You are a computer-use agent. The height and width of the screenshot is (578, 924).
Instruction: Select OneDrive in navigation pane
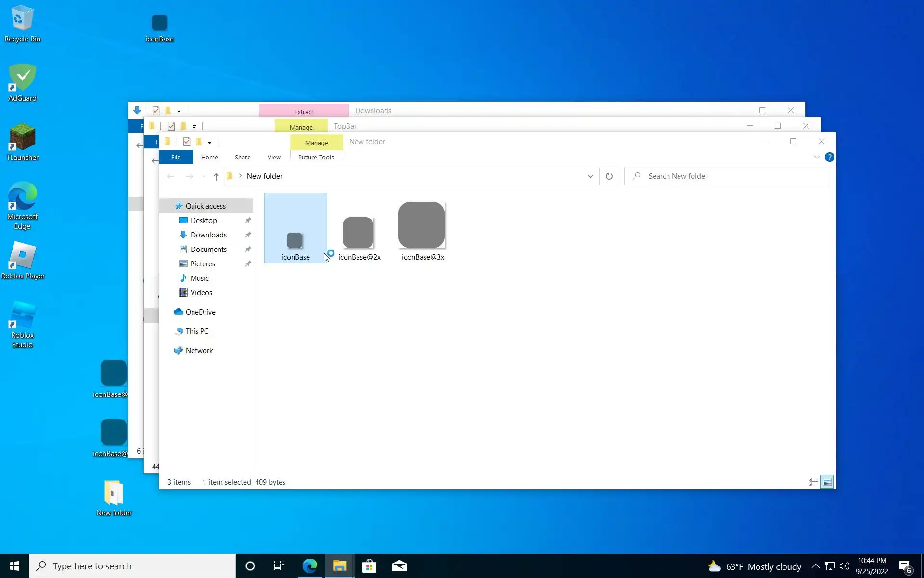[x=200, y=312]
